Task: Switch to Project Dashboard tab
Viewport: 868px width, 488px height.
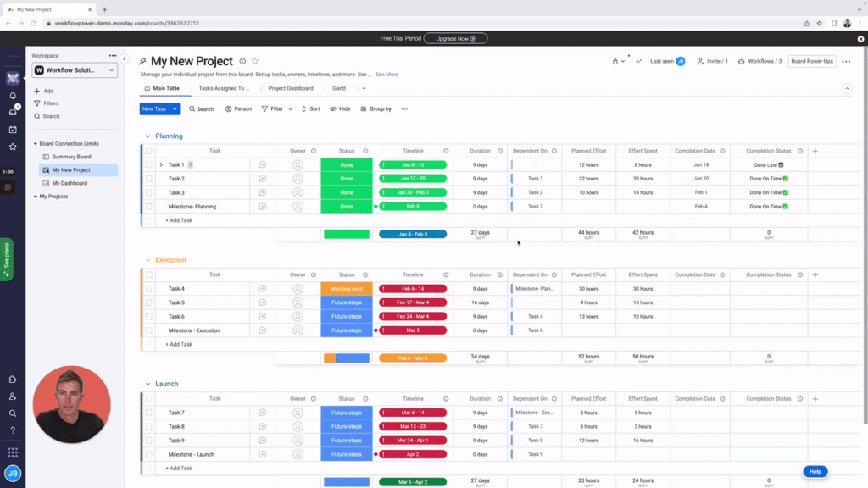Action: (x=291, y=88)
